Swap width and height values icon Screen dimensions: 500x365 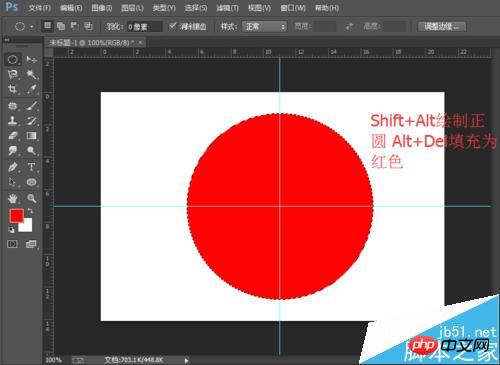[x=349, y=26]
